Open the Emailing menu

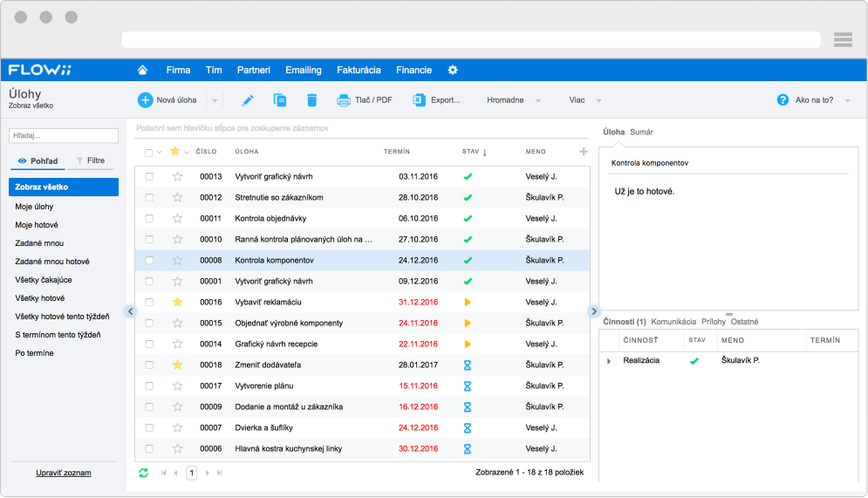pos(304,70)
